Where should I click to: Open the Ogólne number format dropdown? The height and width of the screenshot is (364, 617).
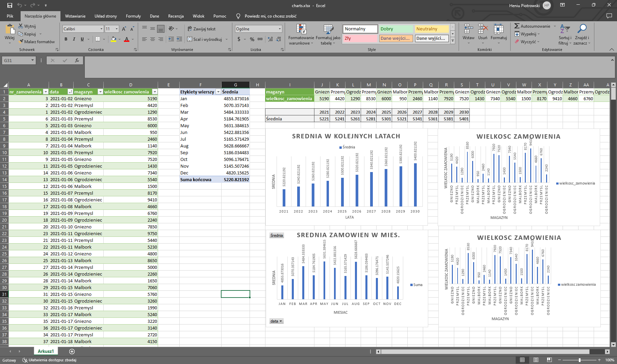tap(280, 29)
